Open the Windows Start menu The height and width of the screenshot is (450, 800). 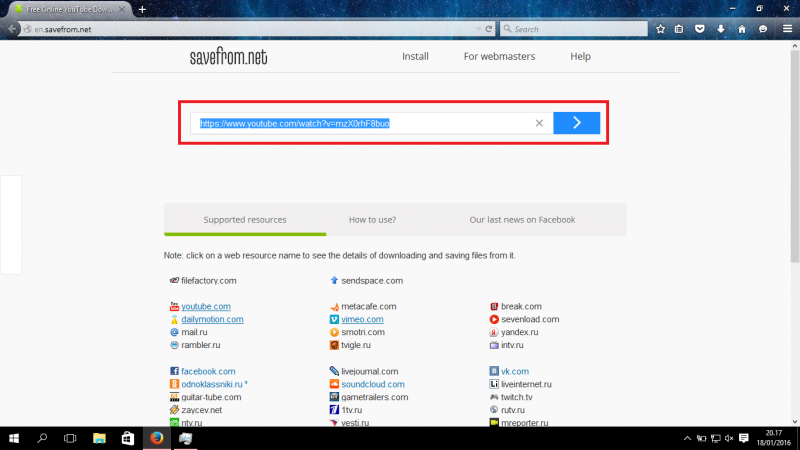pos(14,438)
